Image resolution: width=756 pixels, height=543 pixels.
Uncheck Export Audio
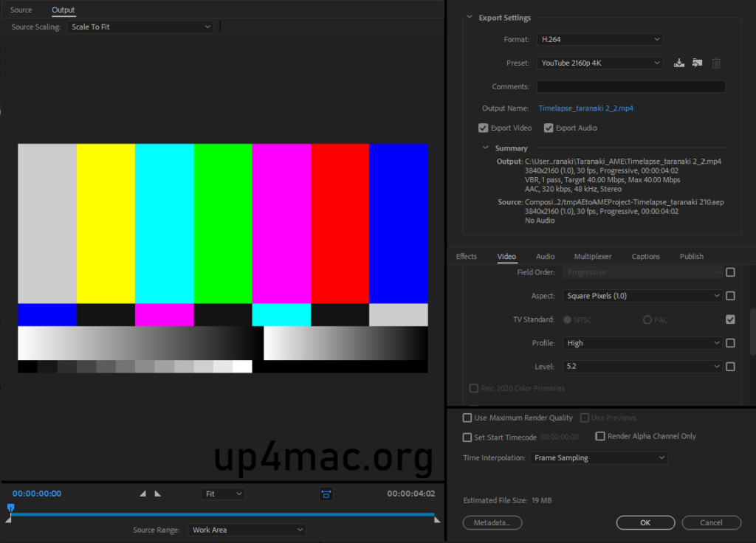pyautogui.click(x=549, y=128)
